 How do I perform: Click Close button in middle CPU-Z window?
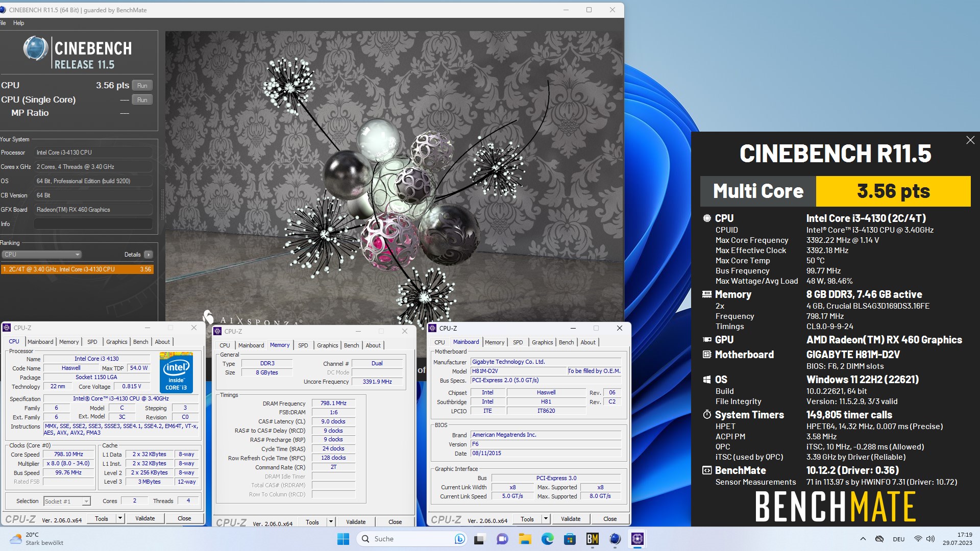(x=395, y=522)
